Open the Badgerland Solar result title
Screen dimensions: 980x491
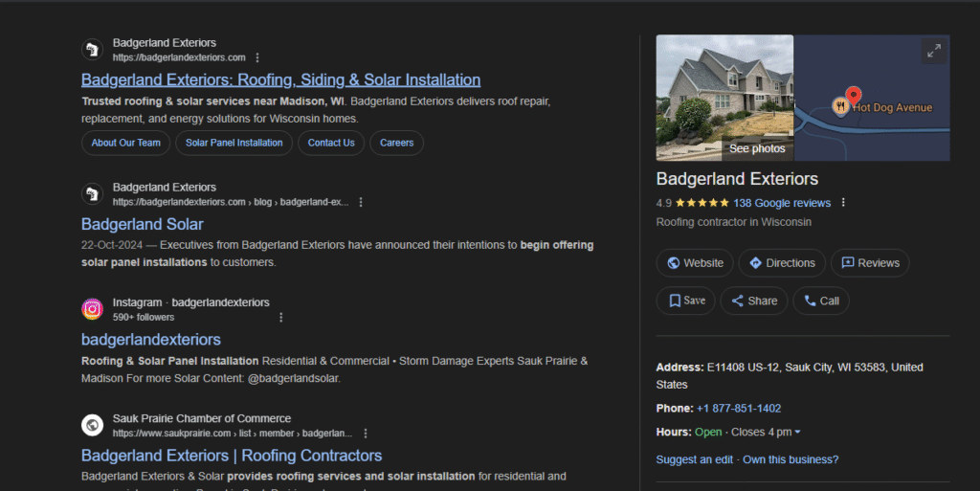click(x=142, y=224)
